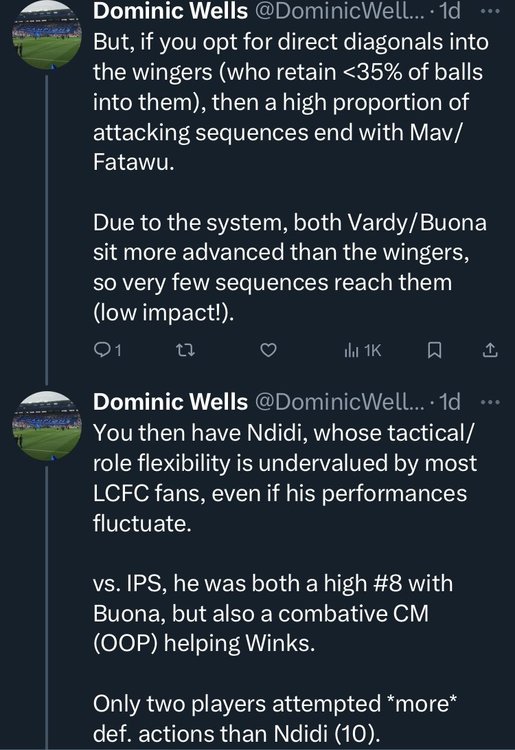The image size is (515, 750).
Task: View analytics showing 1K views
Action: [x=362, y=351]
